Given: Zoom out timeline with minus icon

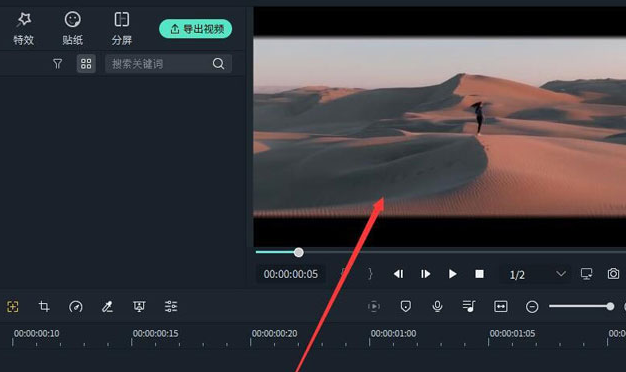Looking at the screenshot, I should click(532, 307).
